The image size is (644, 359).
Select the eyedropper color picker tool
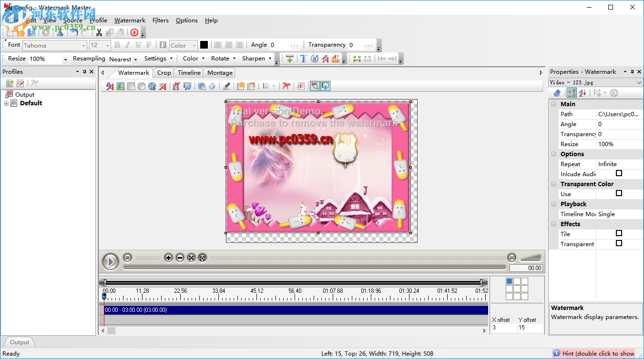coord(226,86)
